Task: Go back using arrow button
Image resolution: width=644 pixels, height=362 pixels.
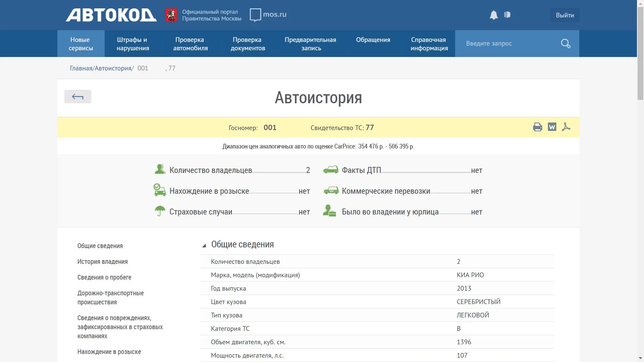Action: [x=78, y=97]
